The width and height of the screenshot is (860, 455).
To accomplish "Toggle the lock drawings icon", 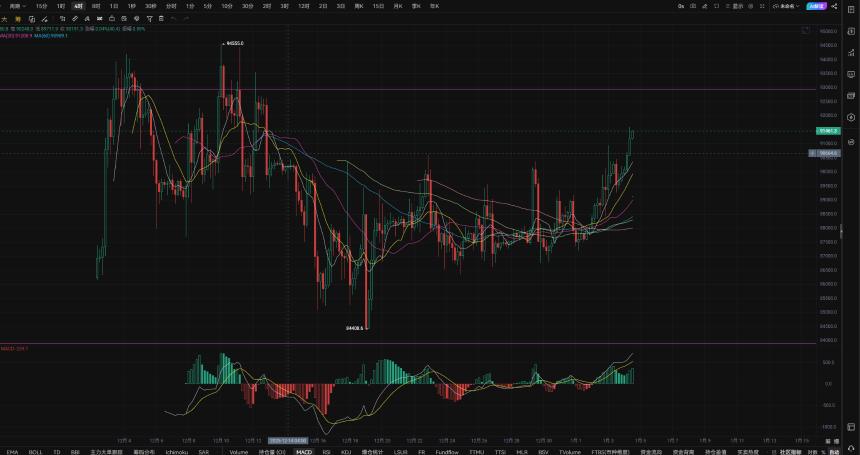I will 112,19.
